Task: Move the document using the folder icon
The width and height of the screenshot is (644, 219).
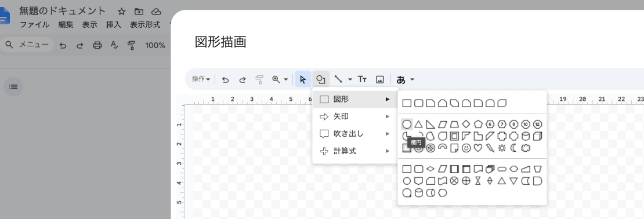Action: (139, 12)
